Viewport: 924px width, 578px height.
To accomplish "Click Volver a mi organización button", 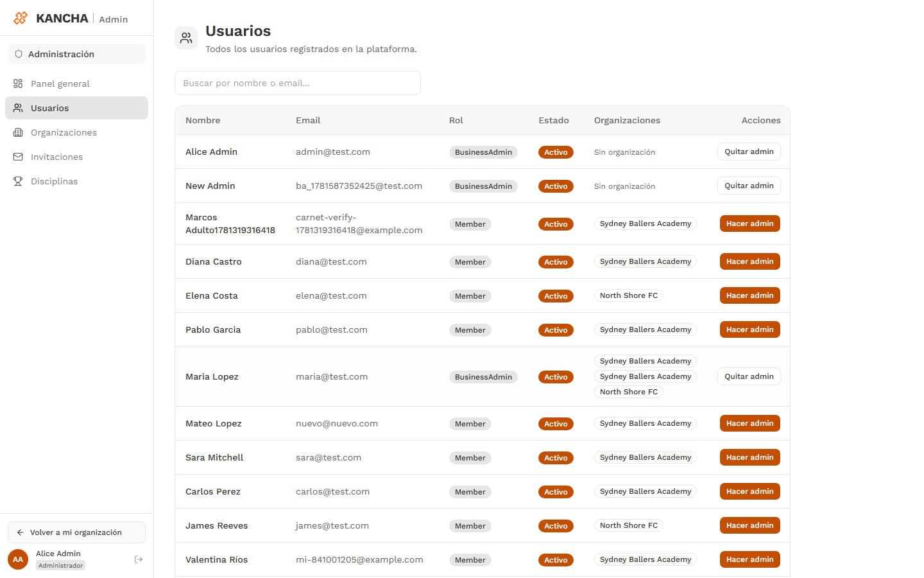I will pos(76,532).
